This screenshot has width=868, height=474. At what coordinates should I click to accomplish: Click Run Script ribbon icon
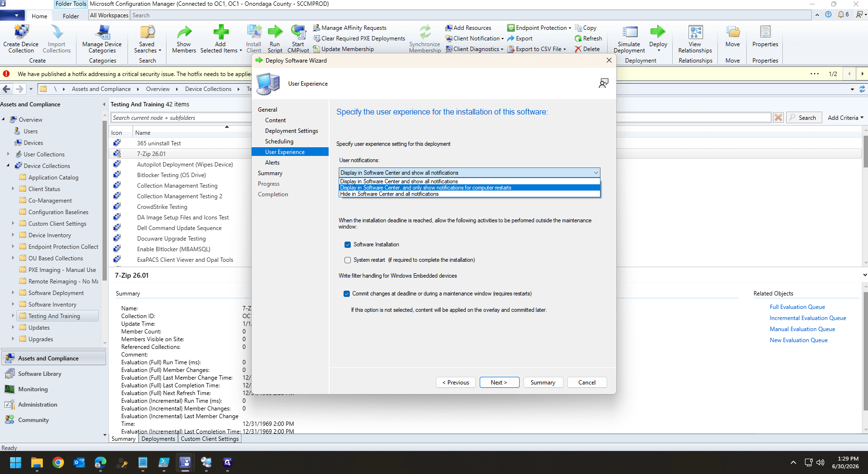275,38
